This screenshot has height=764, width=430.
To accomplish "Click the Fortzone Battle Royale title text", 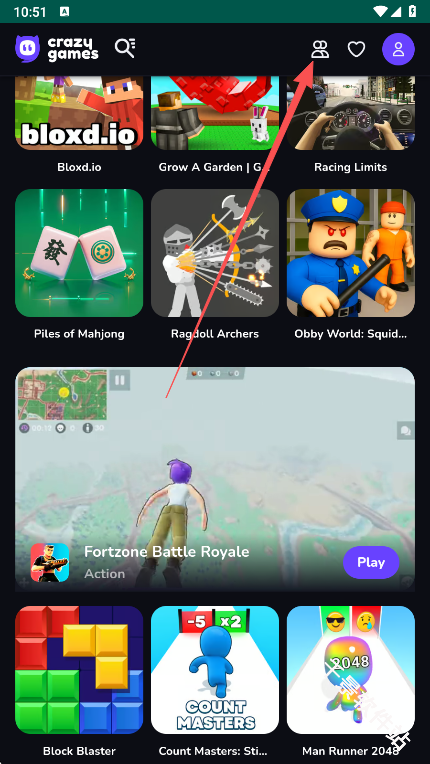I will click(x=167, y=552).
